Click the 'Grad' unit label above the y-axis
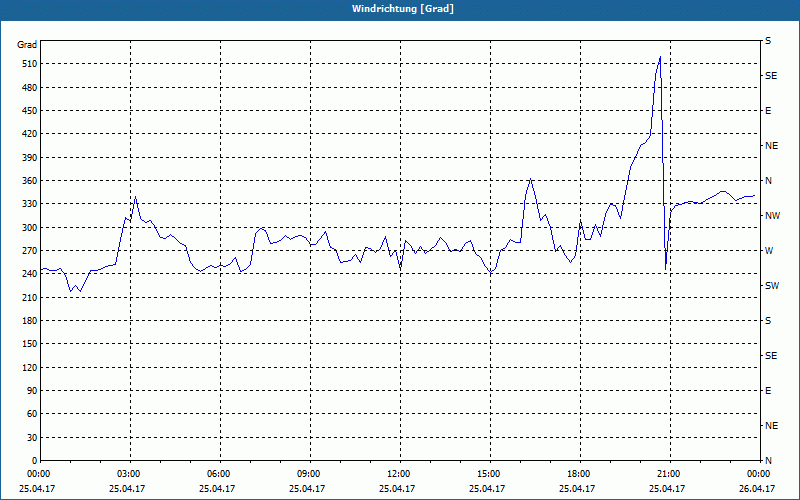The width and height of the screenshot is (800, 500). [x=27, y=45]
